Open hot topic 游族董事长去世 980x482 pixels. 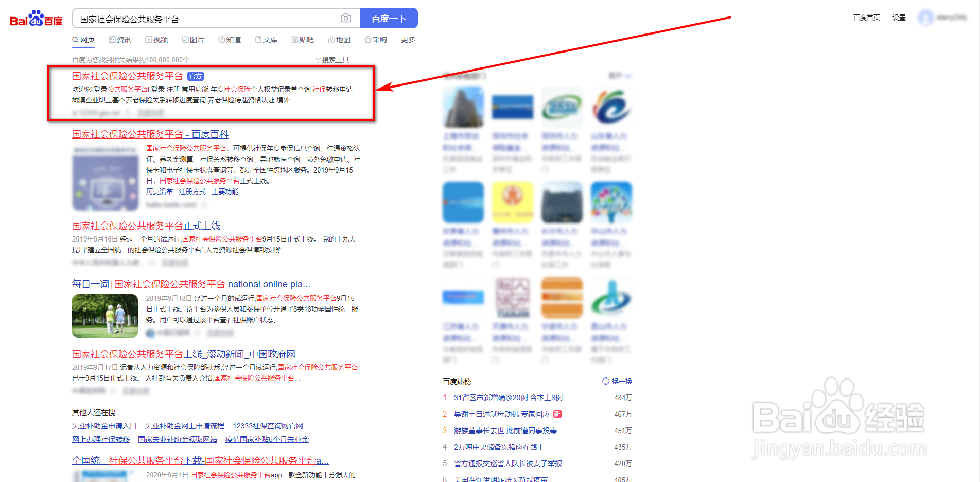505,431
